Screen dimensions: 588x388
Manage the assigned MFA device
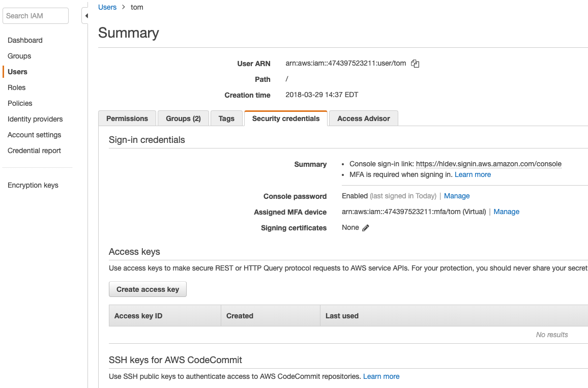(506, 212)
